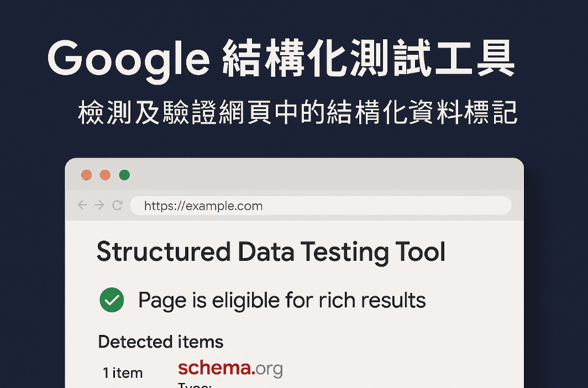Click the subtitle '檢測及驗證網頁中的結構化資料標記'
The image size is (588, 388).
[x=297, y=112]
